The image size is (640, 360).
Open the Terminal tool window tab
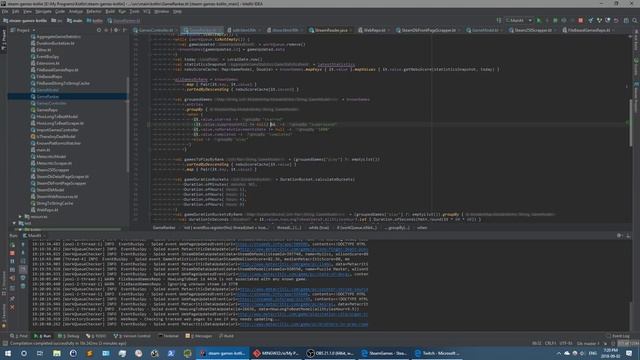pyautogui.click(x=169, y=336)
